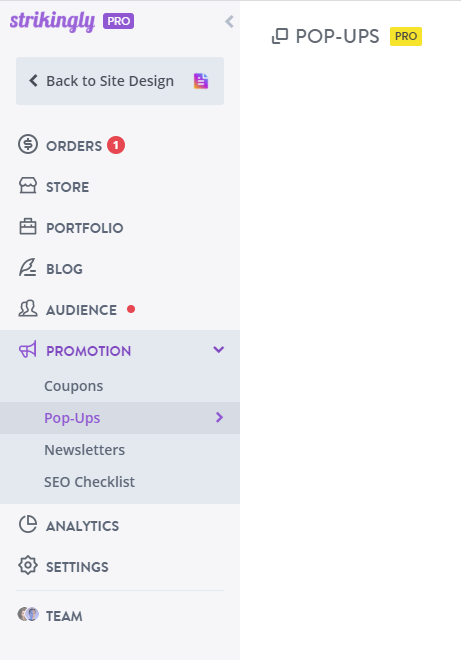The height and width of the screenshot is (660, 461).
Task: Click the Team avatars icon
Action: tap(28, 615)
